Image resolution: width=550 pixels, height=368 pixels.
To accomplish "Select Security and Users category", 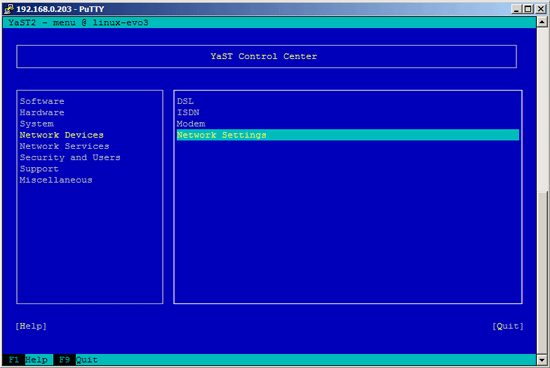I will (x=70, y=158).
